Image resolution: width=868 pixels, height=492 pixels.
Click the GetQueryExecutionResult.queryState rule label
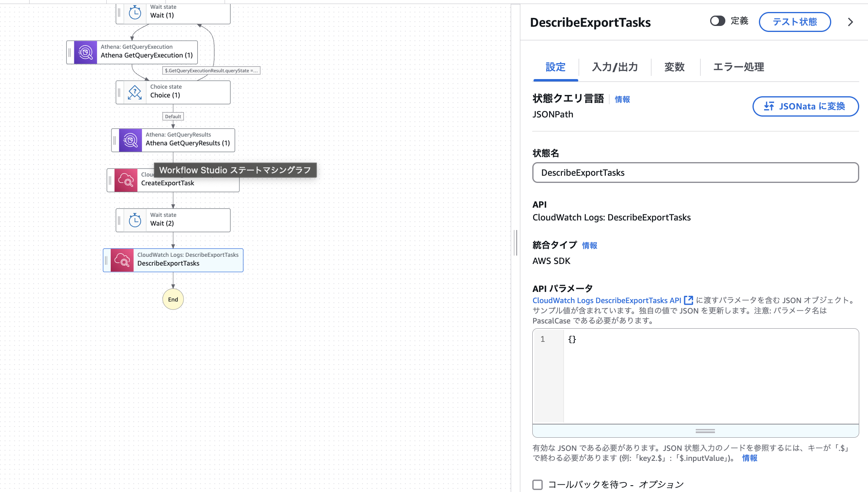tap(211, 71)
